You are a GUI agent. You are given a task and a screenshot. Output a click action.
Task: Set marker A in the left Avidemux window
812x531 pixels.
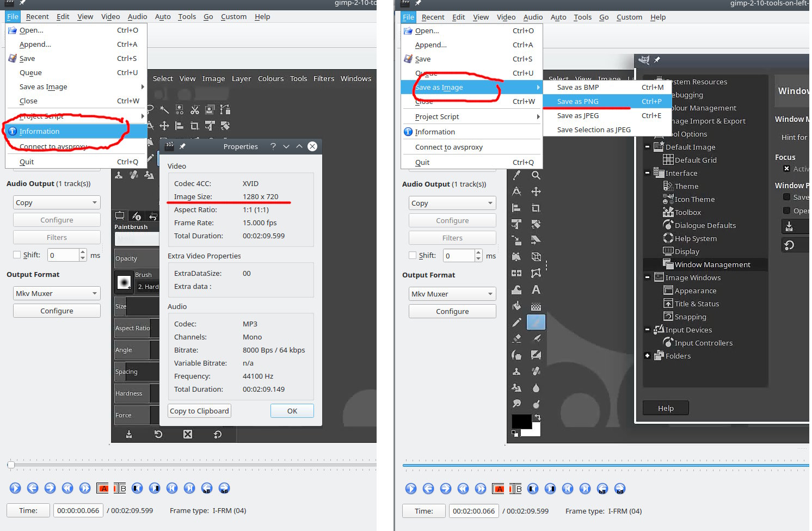pyautogui.click(x=102, y=488)
